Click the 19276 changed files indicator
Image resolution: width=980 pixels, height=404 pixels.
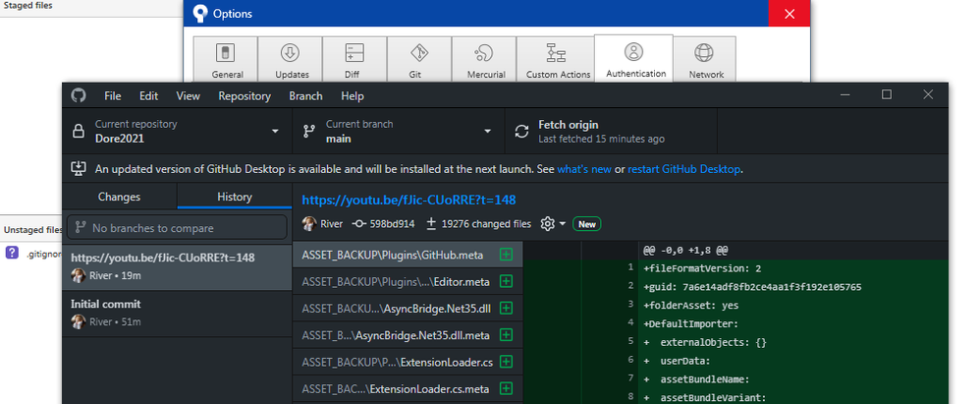tap(479, 224)
